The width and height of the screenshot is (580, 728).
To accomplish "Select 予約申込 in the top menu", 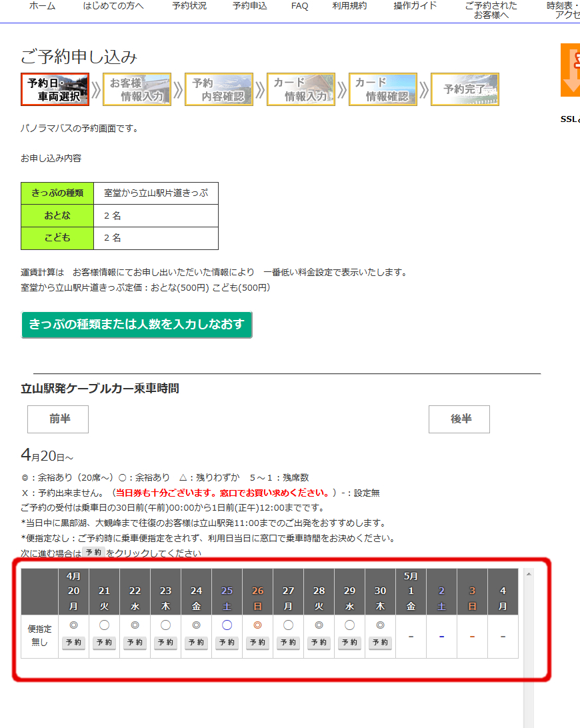I will [x=250, y=6].
